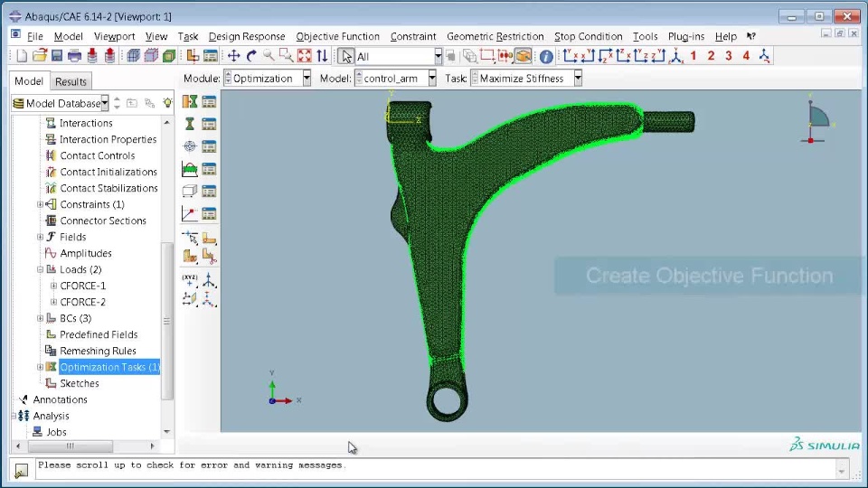
Task: Apply saved user view 3
Action: tap(729, 56)
